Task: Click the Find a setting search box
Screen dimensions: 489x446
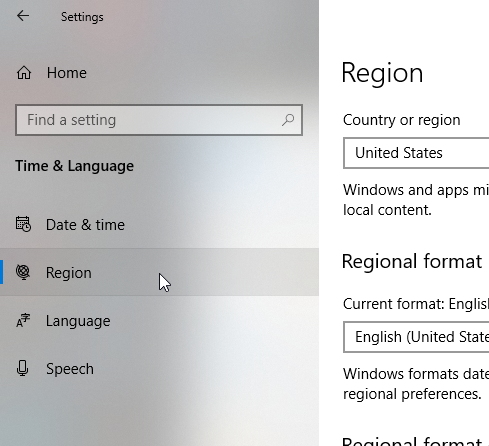Action: coord(159,120)
